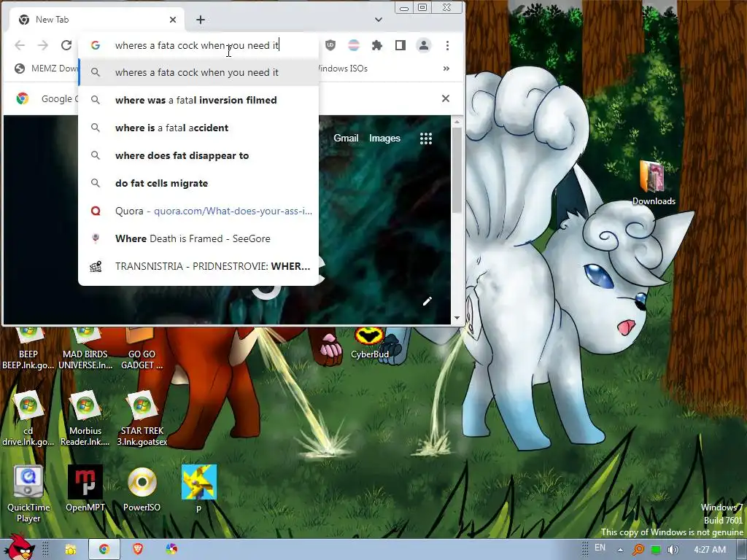
Task: Open the TRANSNISTRIA - PRIDNESTROVIE suggestion
Action: click(x=198, y=266)
